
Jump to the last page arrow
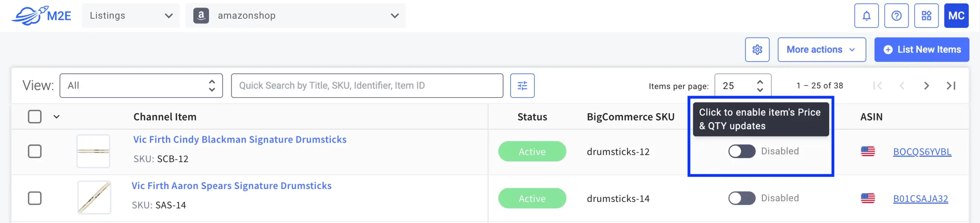click(951, 86)
